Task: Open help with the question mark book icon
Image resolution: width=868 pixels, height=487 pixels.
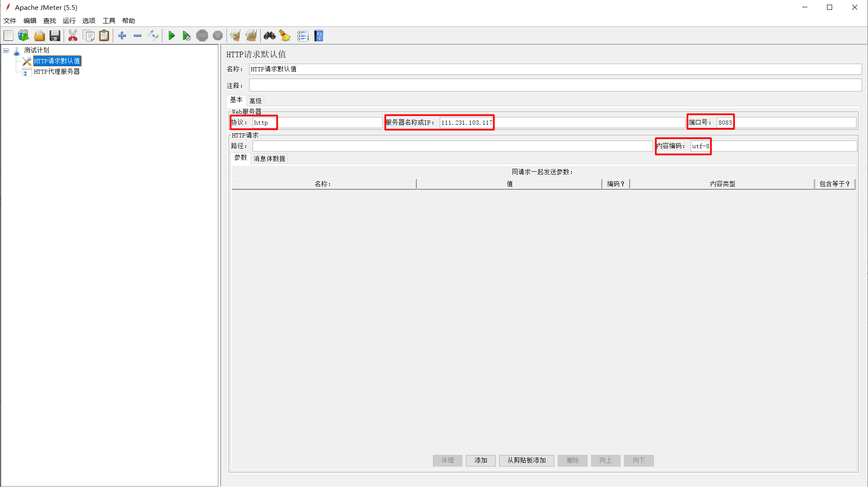Action: pos(319,36)
